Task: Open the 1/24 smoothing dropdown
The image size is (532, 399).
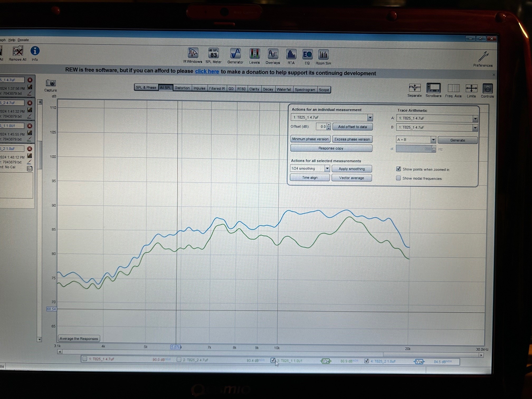Action: (x=327, y=168)
